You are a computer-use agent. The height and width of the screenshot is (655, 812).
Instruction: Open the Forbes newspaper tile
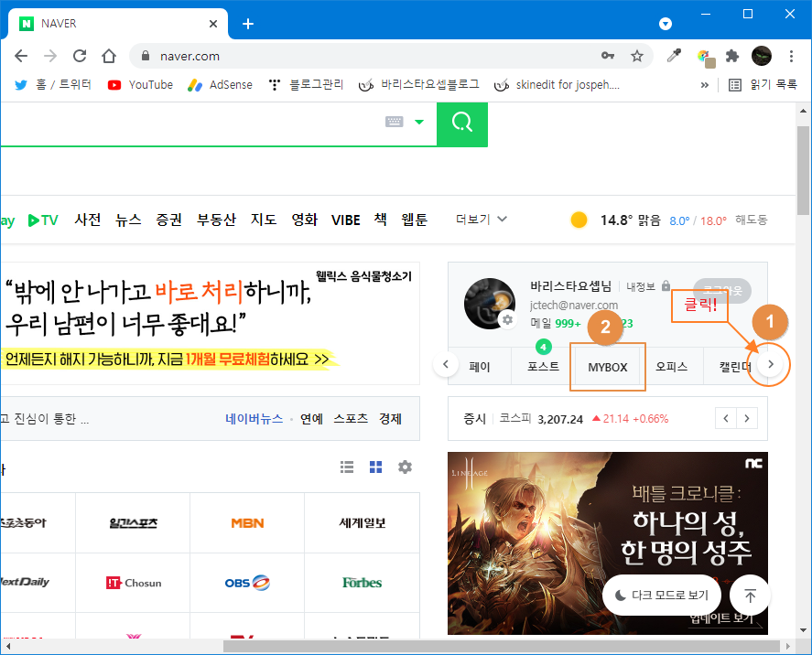pyautogui.click(x=362, y=583)
